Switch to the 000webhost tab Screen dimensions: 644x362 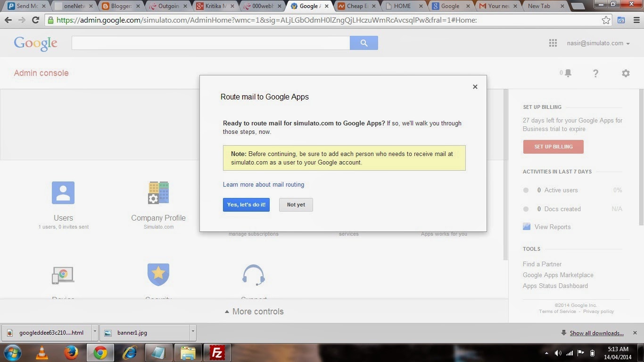(262, 6)
